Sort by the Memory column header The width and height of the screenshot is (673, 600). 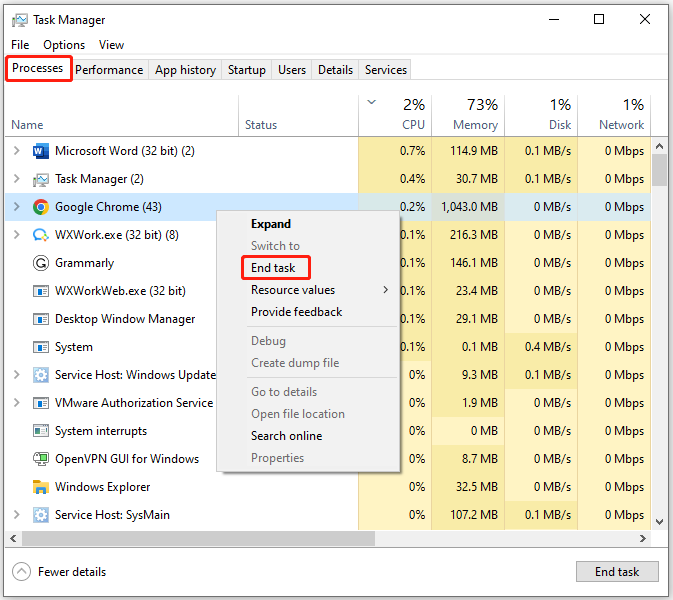coord(468,115)
